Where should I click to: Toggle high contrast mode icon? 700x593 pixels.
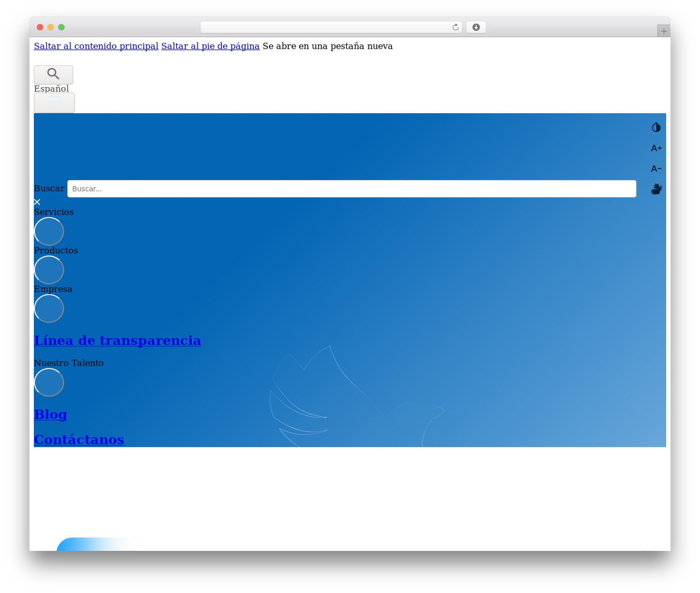656,127
